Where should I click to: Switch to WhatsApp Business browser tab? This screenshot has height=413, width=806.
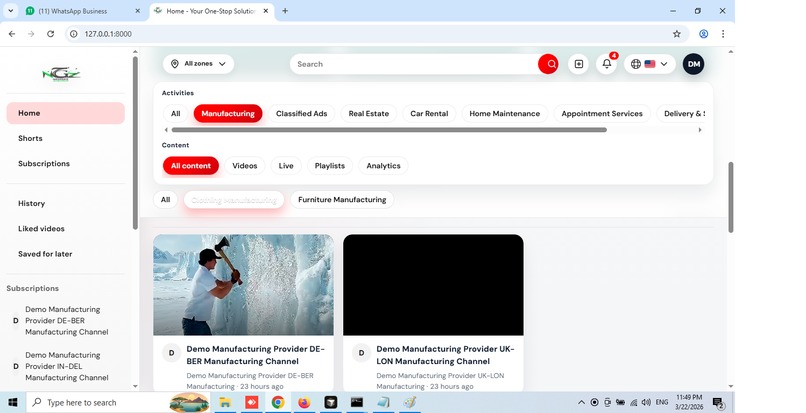click(x=84, y=11)
